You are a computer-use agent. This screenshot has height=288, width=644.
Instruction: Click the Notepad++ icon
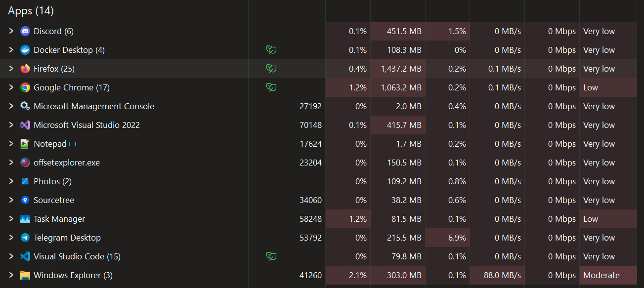click(x=25, y=144)
